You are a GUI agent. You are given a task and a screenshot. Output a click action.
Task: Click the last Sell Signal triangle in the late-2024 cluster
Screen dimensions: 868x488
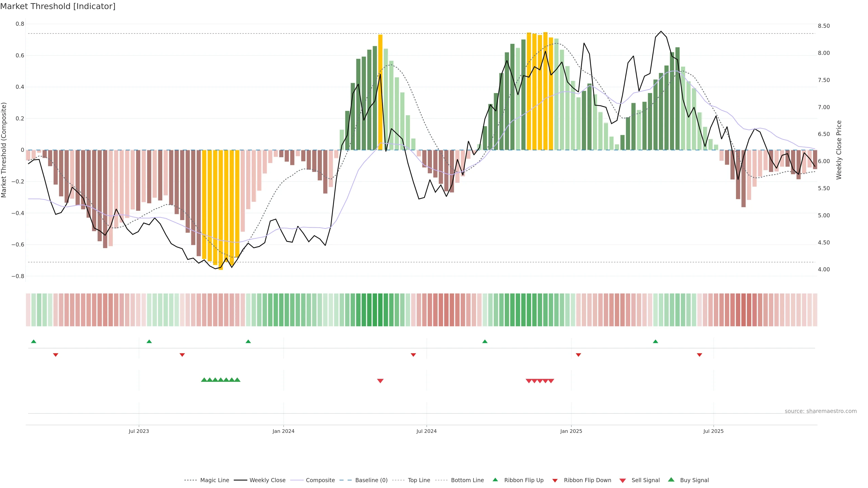(551, 381)
